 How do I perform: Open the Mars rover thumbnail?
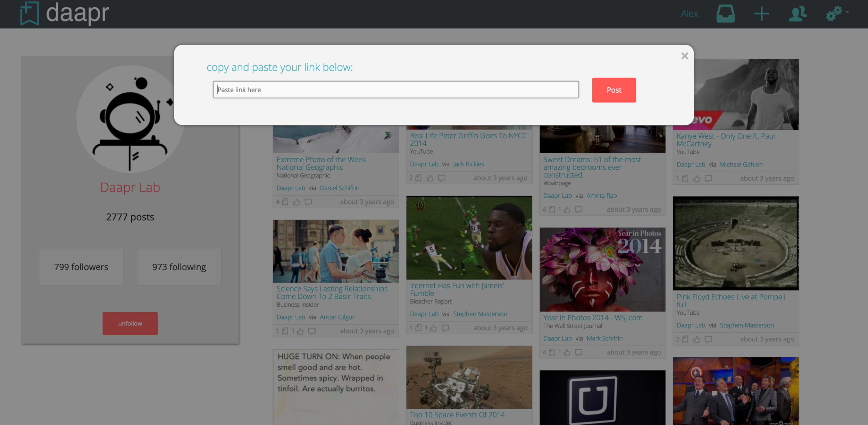(469, 377)
